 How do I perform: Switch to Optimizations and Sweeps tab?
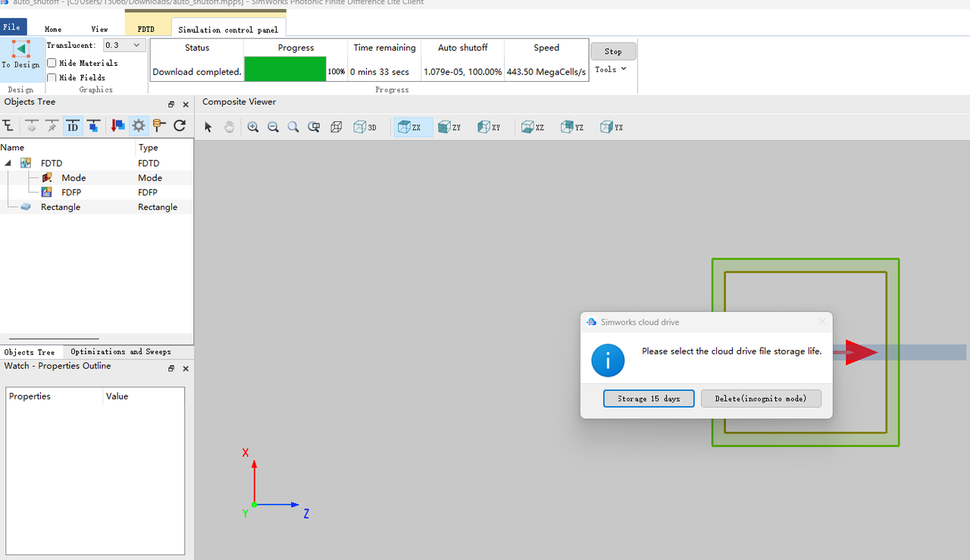click(120, 352)
